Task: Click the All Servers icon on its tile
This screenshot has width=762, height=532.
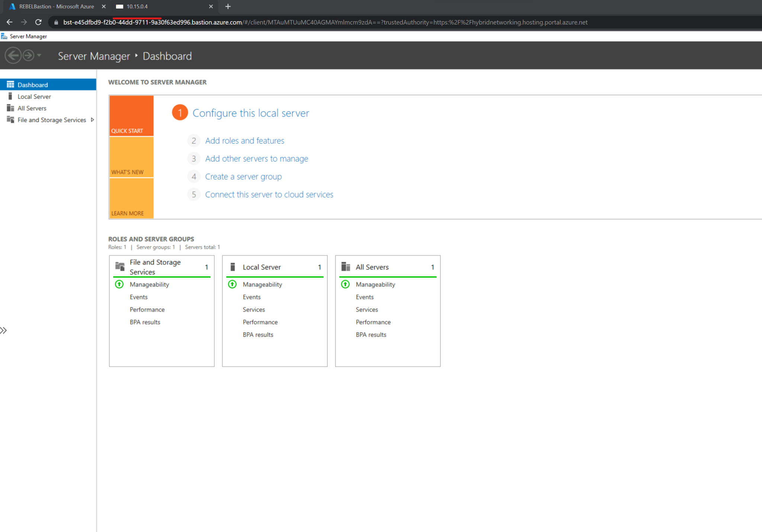Action: (x=345, y=267)
